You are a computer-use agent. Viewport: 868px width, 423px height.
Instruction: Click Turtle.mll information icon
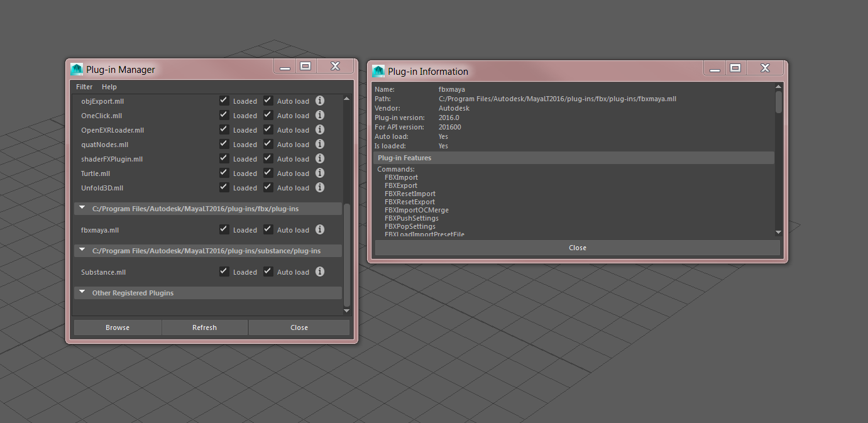[320, 173]
